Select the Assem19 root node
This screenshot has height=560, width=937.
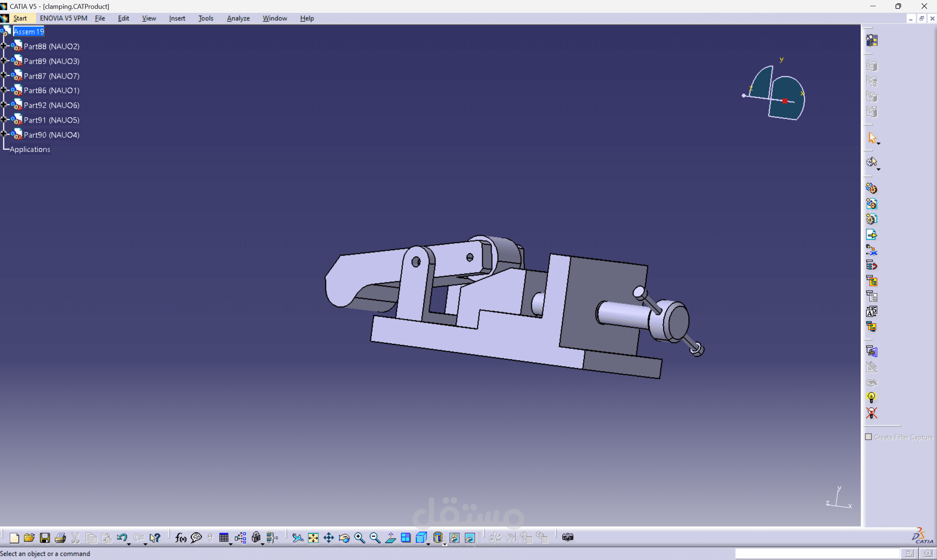pos(29,32)
